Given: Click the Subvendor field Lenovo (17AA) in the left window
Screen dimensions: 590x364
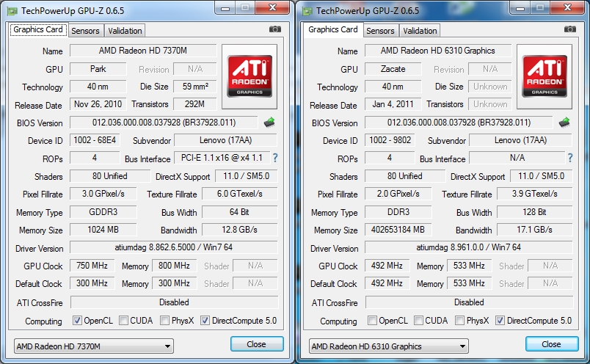Looking at the screenshot, I should click(226, 140).
